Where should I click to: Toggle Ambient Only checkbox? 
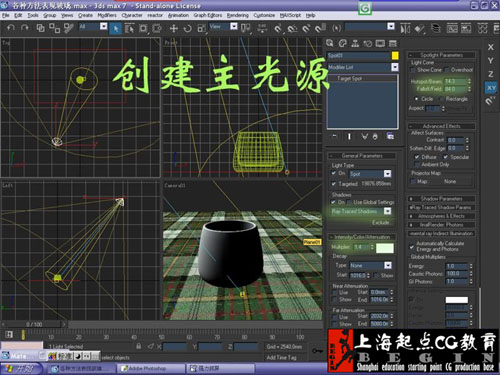click(x=417, y=165)
